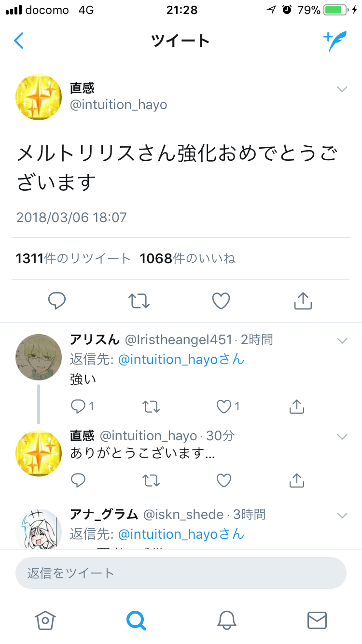Share the main tweet
Viewport: 362px width, 644px height.
303,301
